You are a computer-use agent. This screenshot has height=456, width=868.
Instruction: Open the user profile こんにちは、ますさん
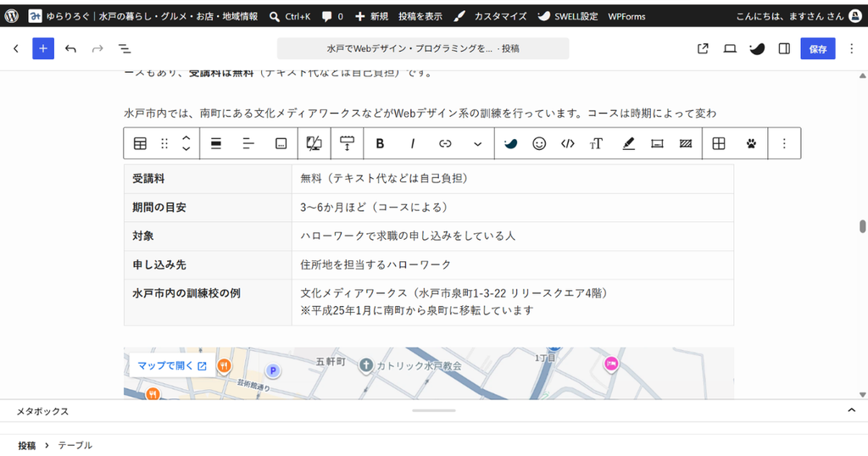[x=798, y=16]
